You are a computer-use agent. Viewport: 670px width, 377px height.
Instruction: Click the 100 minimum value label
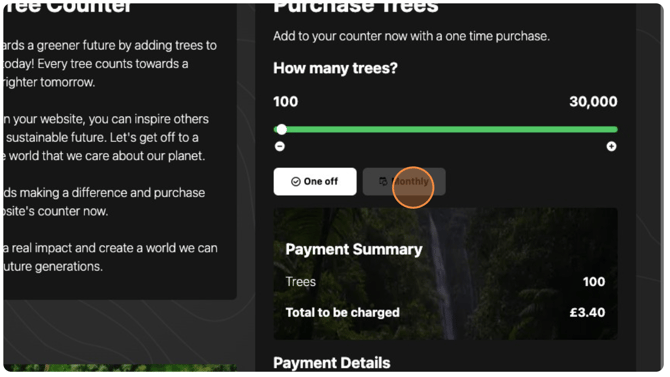click(286, 102)
